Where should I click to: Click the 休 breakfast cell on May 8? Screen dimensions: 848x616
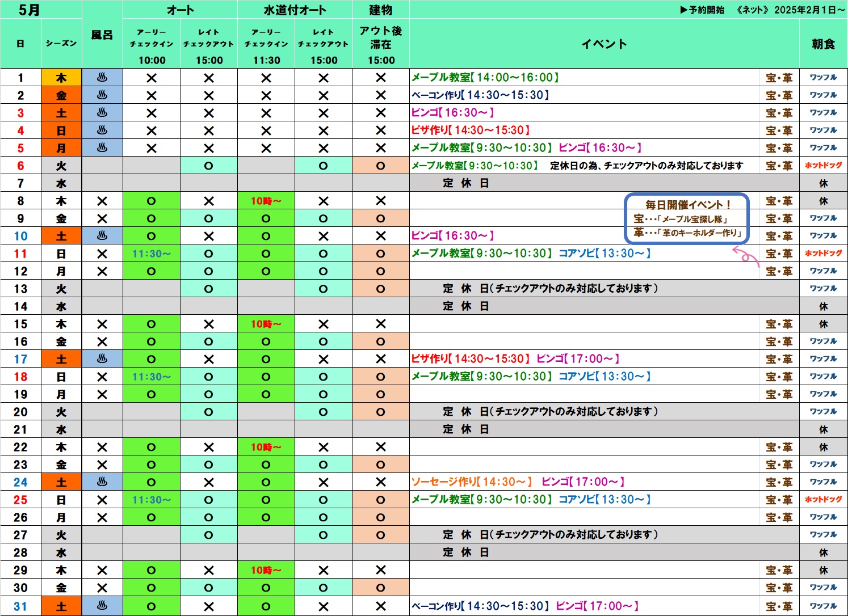(x=823, y=201)
